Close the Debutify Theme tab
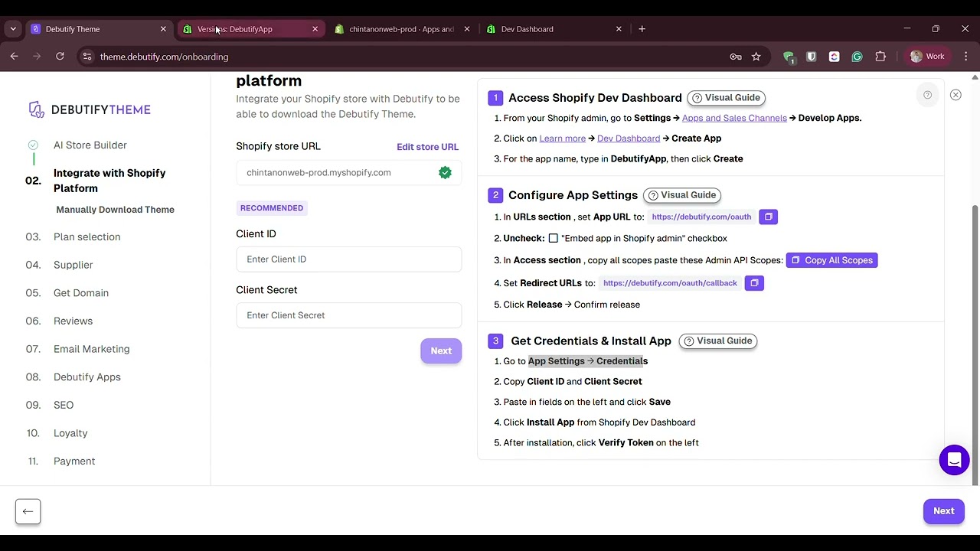 tap(163, 29)
